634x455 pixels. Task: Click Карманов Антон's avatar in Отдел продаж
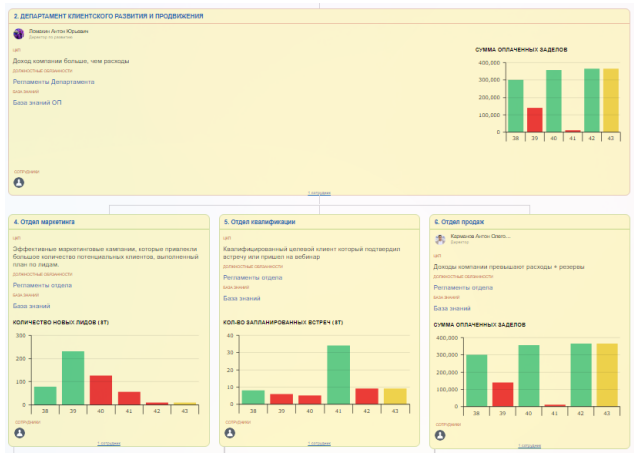tap(440, 239)
